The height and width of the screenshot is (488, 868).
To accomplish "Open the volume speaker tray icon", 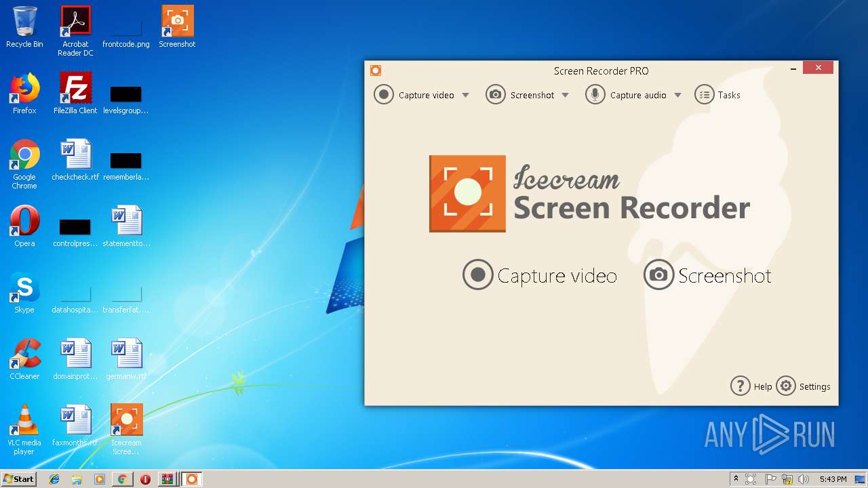I will [x=804, y=479].
